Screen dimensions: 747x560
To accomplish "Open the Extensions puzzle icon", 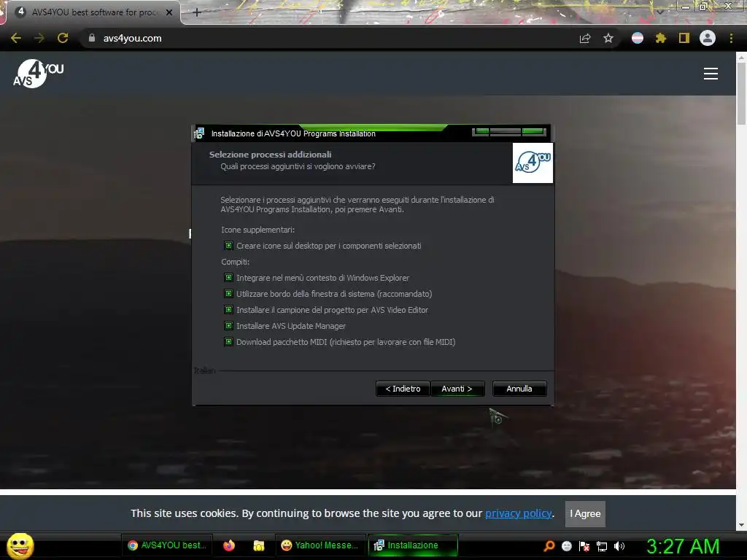I will coord(661,38).
